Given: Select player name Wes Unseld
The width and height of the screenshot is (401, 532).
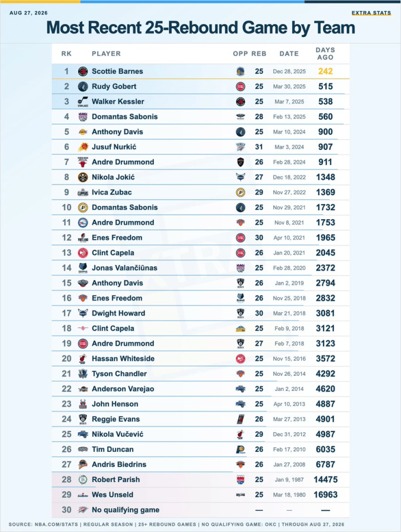Looking at the screenshot, I should 112,495.
